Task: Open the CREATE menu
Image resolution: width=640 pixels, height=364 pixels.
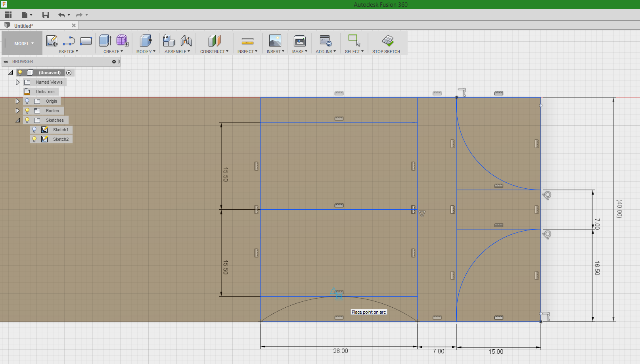Action: tap(113, 52)
